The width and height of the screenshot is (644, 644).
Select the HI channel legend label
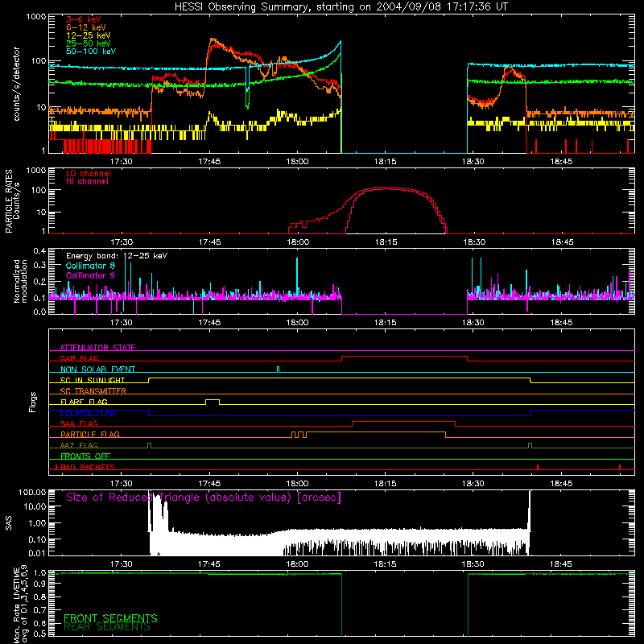(x=87, y=182)
